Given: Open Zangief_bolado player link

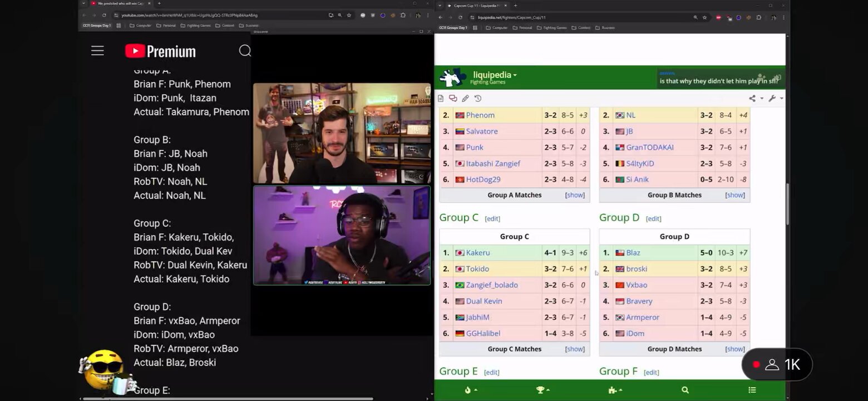Looking at the screenshot, I should pyautogui.click(x=492, y=285).
